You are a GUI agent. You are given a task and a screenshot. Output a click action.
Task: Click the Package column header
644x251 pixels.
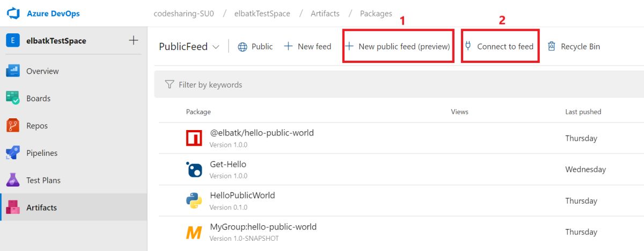tap(198, 112)
